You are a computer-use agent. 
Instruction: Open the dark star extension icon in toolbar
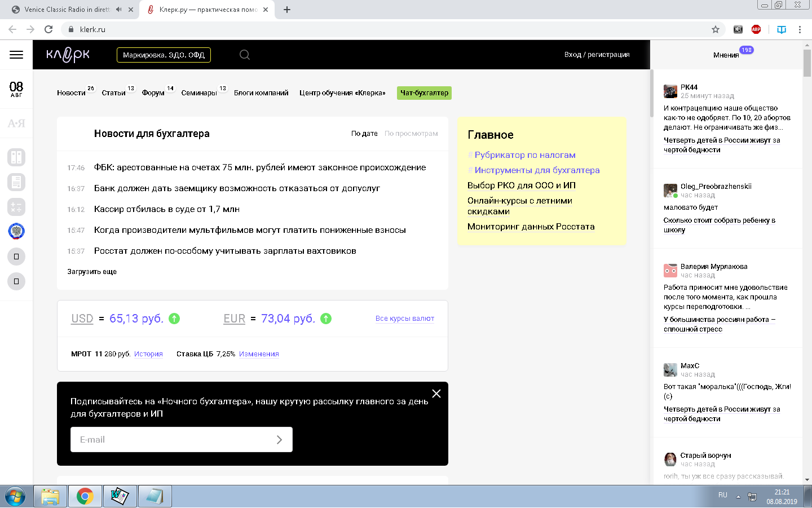(x=738, y=29)
